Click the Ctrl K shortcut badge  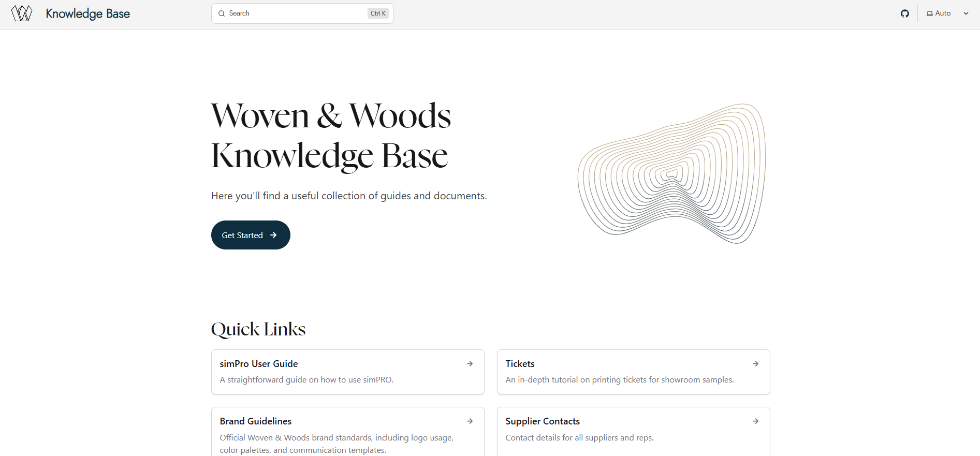(378, 13)
